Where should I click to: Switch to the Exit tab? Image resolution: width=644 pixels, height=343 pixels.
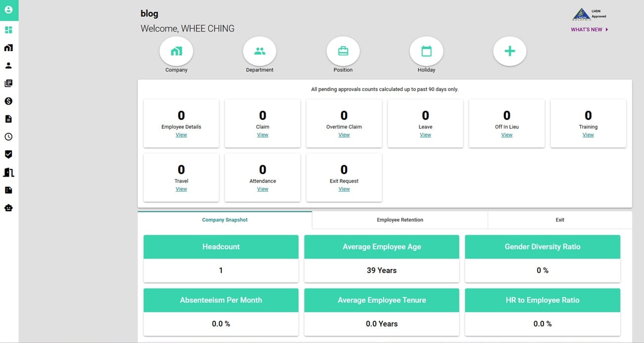559,220
